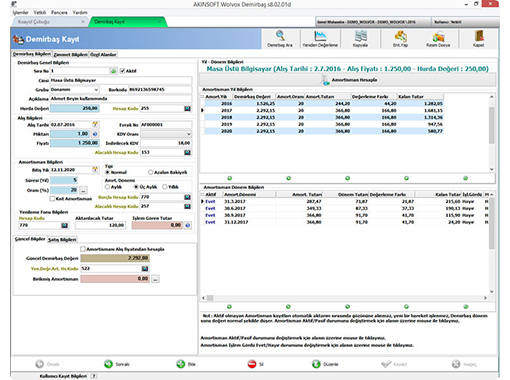Click green icon next to Sıra No
The height and width of the screenshot is (380, 510).
113,71
